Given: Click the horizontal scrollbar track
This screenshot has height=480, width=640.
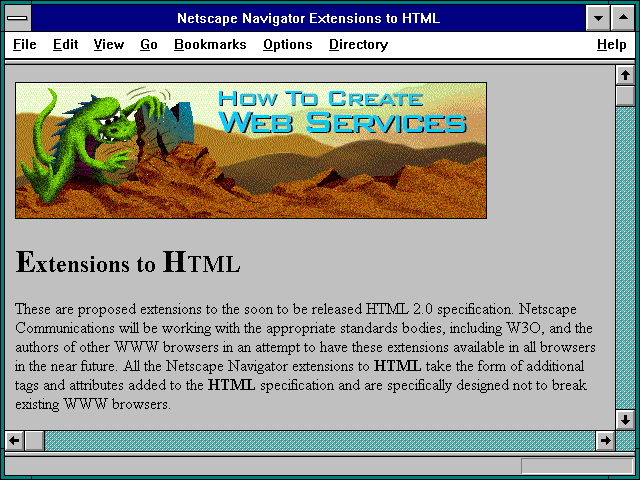Looking at the screenshot, I should tap(320, 440).
